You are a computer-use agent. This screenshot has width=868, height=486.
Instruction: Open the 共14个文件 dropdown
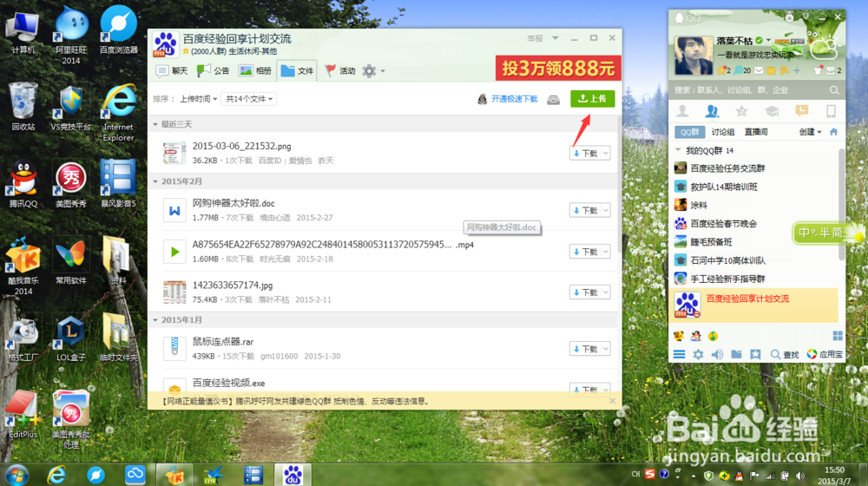point(248,99)
